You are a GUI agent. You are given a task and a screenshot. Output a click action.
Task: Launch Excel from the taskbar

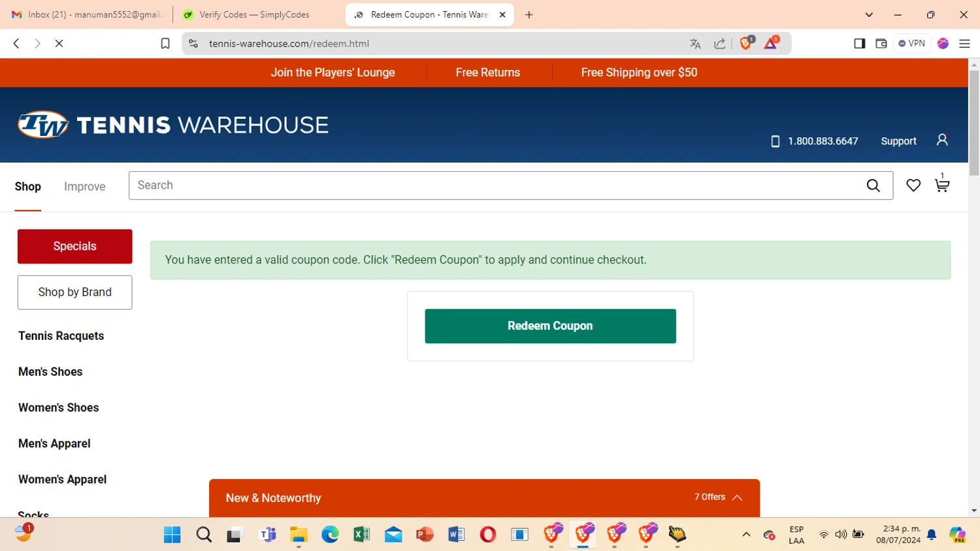361,535
